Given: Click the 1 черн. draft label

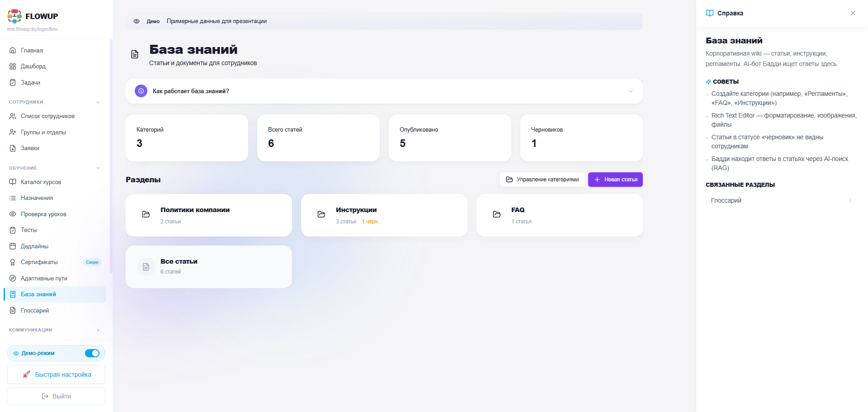Looking at the screenshot, I should [370, 222].
